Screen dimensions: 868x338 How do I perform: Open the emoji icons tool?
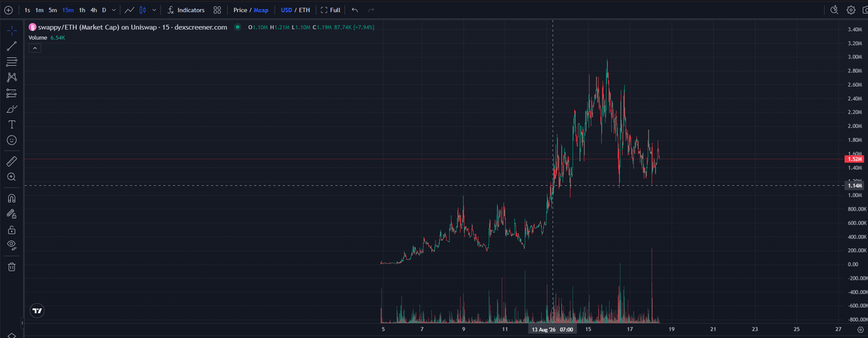(12, 140)
